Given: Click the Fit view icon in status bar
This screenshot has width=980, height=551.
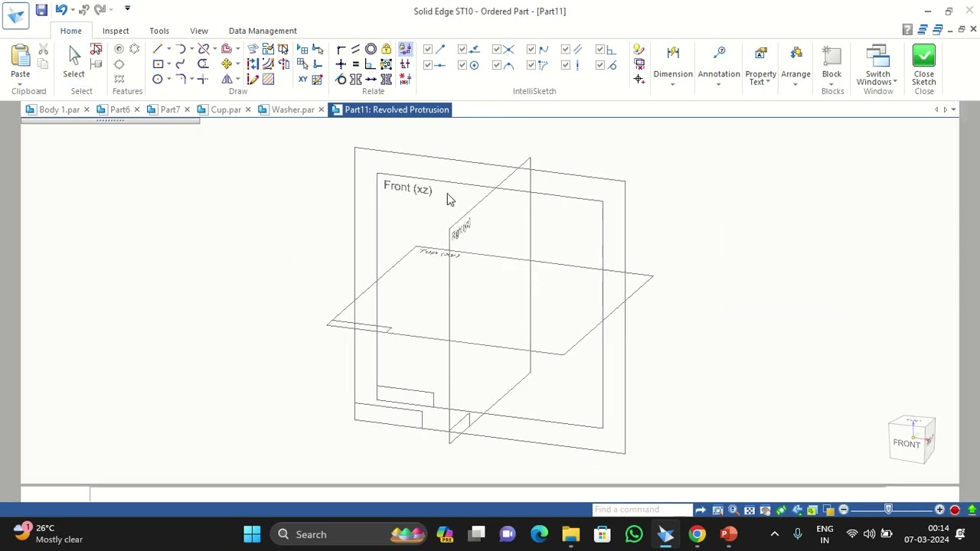Looking at the screenshot, I should click(x=750, y=510).
